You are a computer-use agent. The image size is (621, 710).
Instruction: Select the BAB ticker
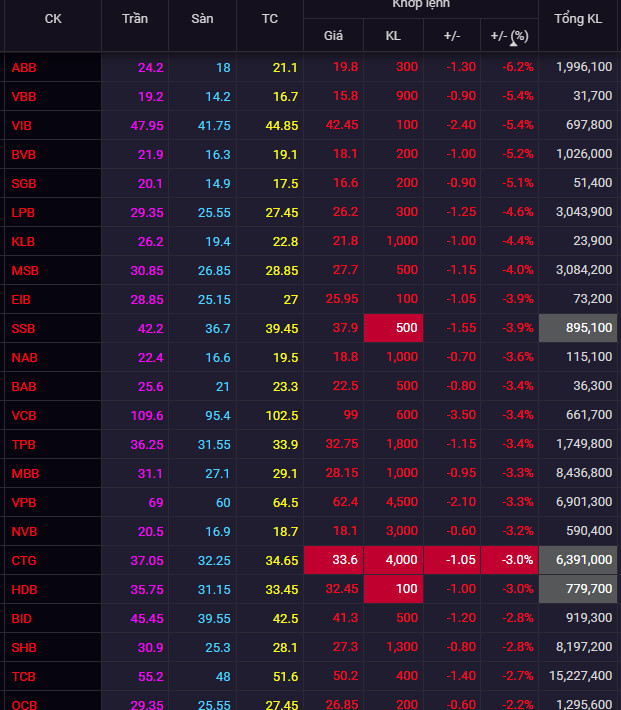pyautogui.click(x=24, y=387)
